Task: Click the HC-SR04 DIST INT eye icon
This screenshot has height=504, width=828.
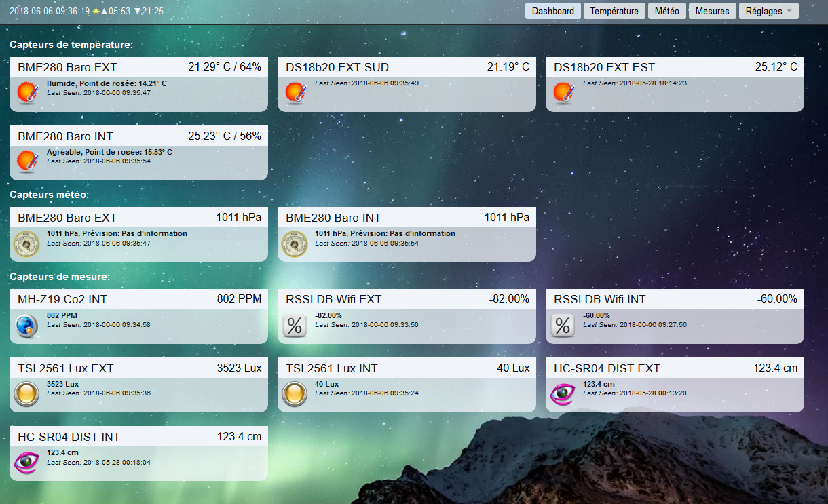Action: 27,463
